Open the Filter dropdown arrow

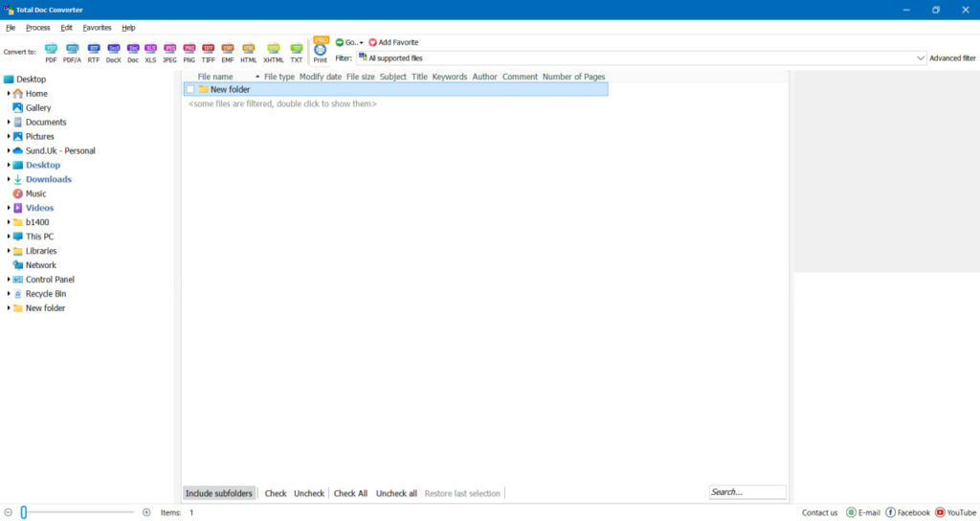tap(920, 58)
